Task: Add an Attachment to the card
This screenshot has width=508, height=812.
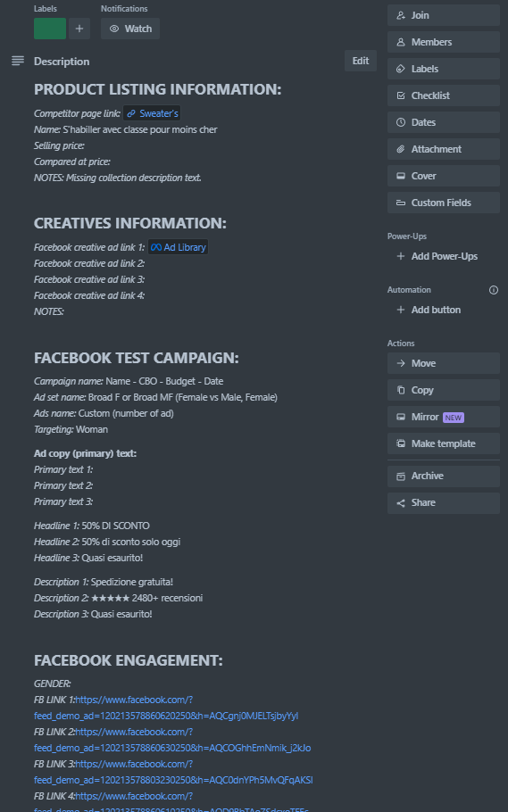Action: (x=443, y=149)
